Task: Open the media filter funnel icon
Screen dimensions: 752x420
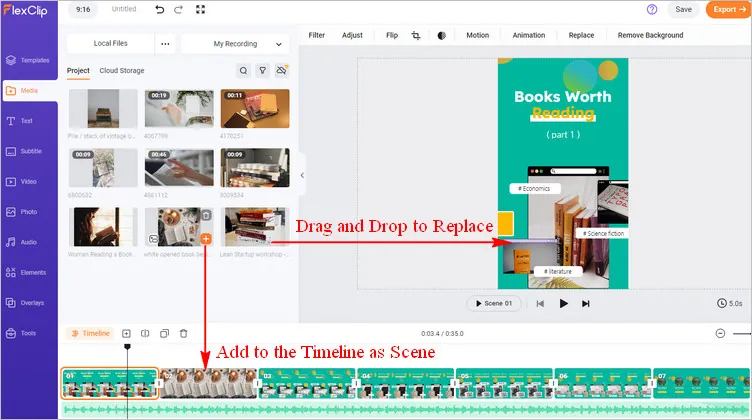Action: pyautogui.click(x=262, y=71)
